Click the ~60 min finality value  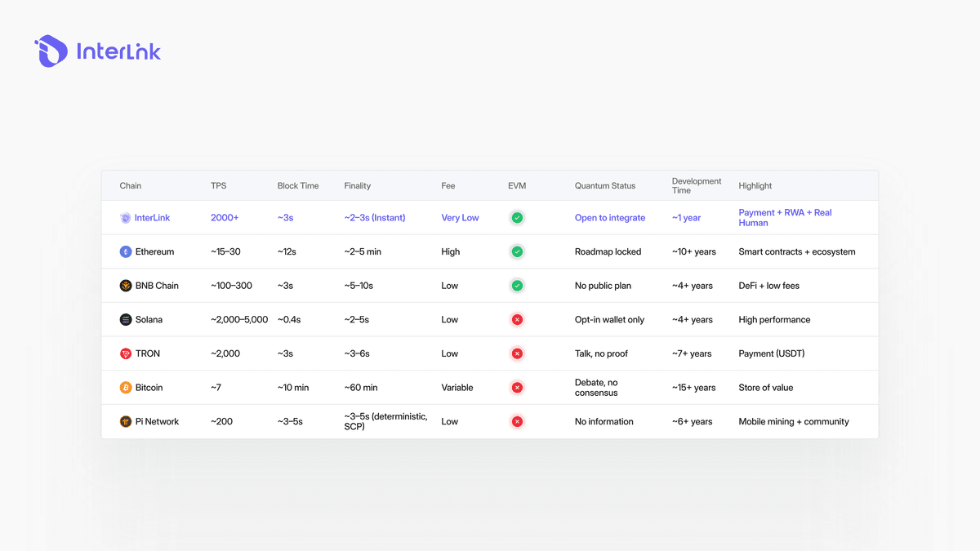[x=360, y=388]
